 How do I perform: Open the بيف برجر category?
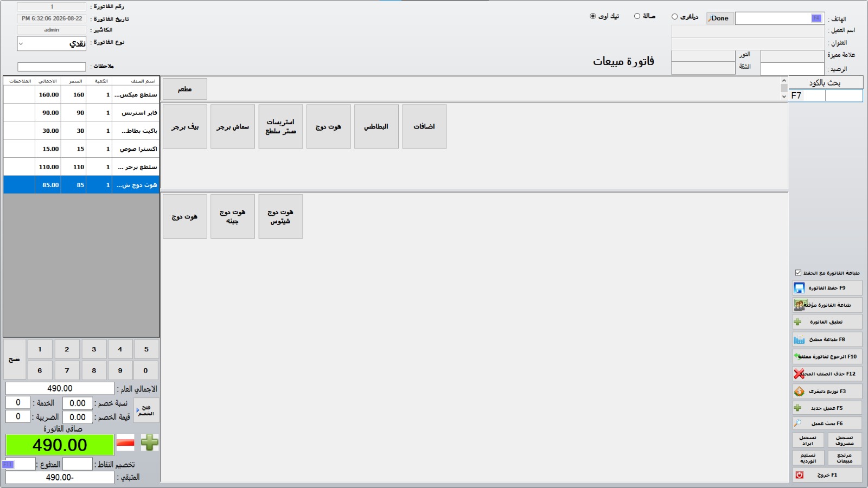[185, 126]
